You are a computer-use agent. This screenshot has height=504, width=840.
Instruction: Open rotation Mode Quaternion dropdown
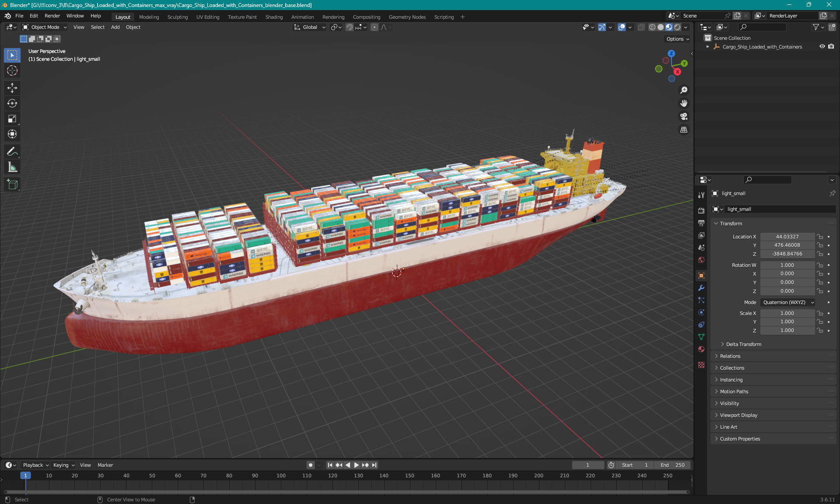pyautogui.click(x=788, y=302)
